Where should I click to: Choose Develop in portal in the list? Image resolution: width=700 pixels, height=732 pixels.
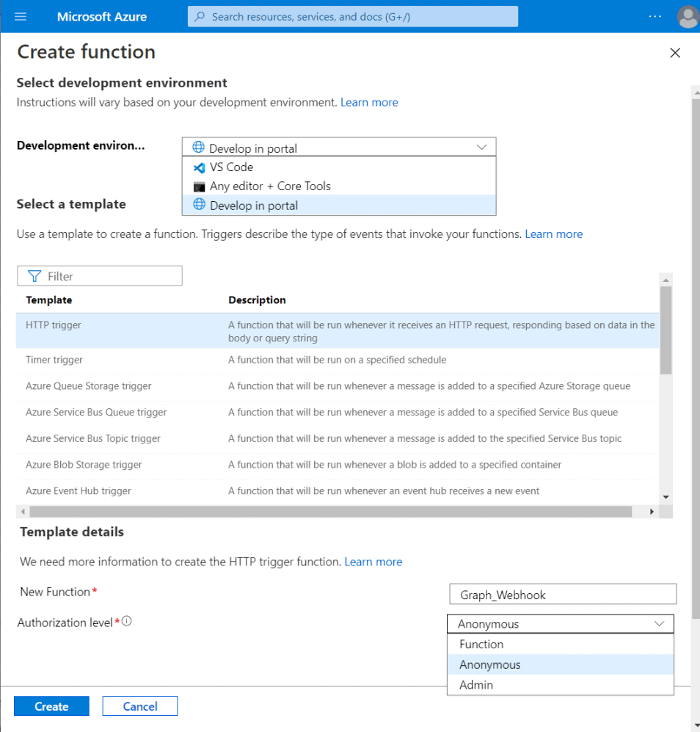coord(339,206)
